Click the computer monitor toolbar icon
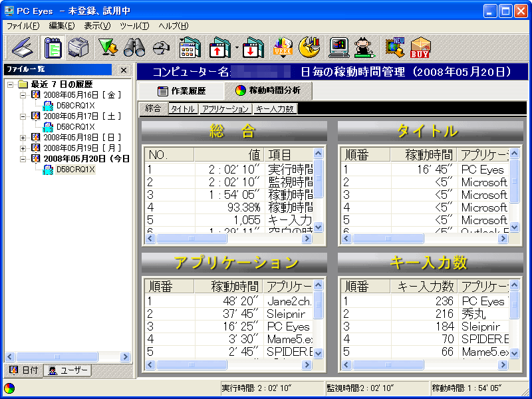The height and width of the screenshot is (399, 532). tap(339, 47)
